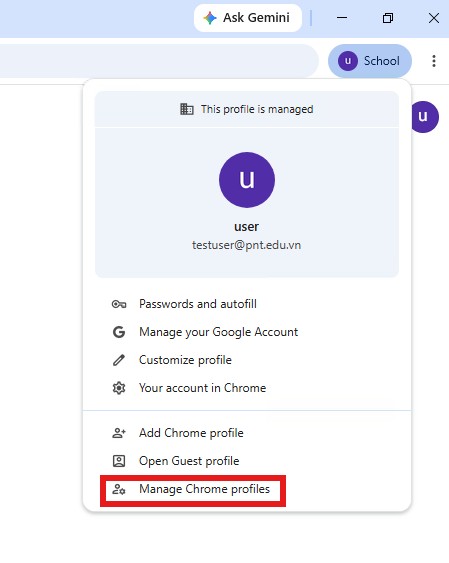Open the three-dot Chrome menu
The image size is (449, 563).
tap(434, 61)
